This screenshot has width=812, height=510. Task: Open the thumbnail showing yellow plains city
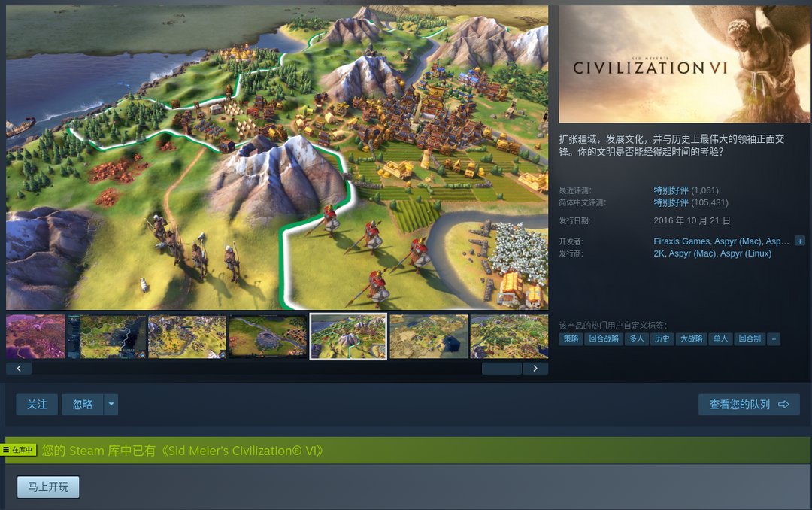(x=187, y=336)
